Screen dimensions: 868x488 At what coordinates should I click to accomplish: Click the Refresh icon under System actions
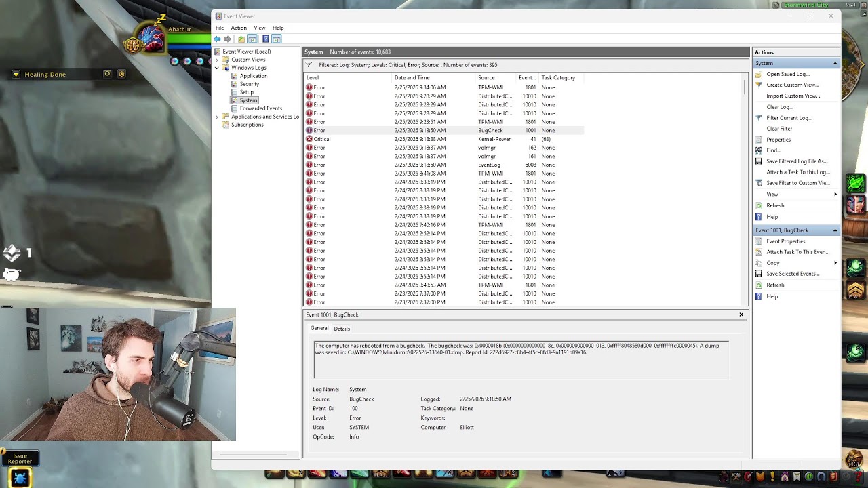[759, 205]
